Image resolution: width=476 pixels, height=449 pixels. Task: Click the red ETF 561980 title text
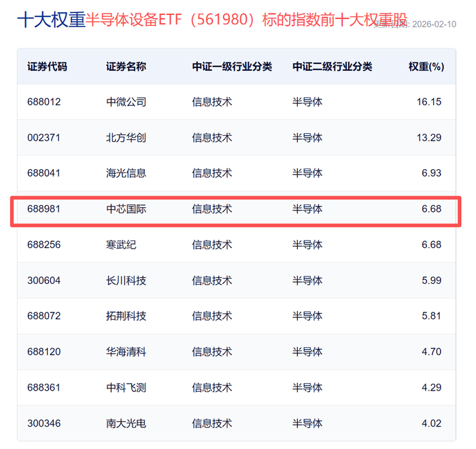[246, 20]
